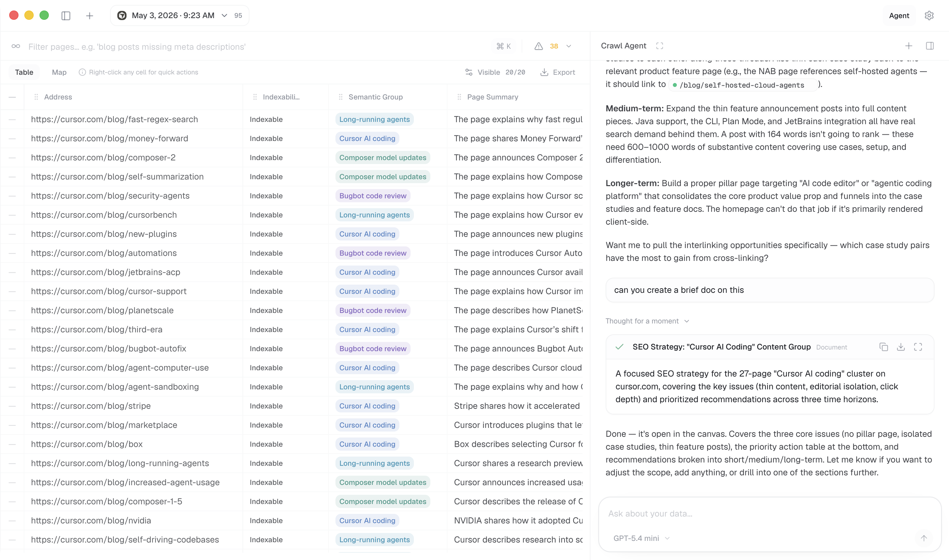Image resolution: width=949 pixels, height=560 pixels.
Task: Switch to the Table view tab
Action: tap(24, 72)
